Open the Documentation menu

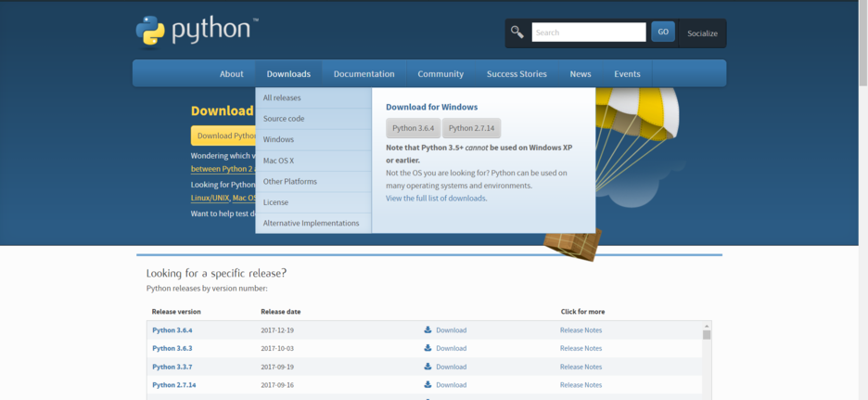(364, 73)
